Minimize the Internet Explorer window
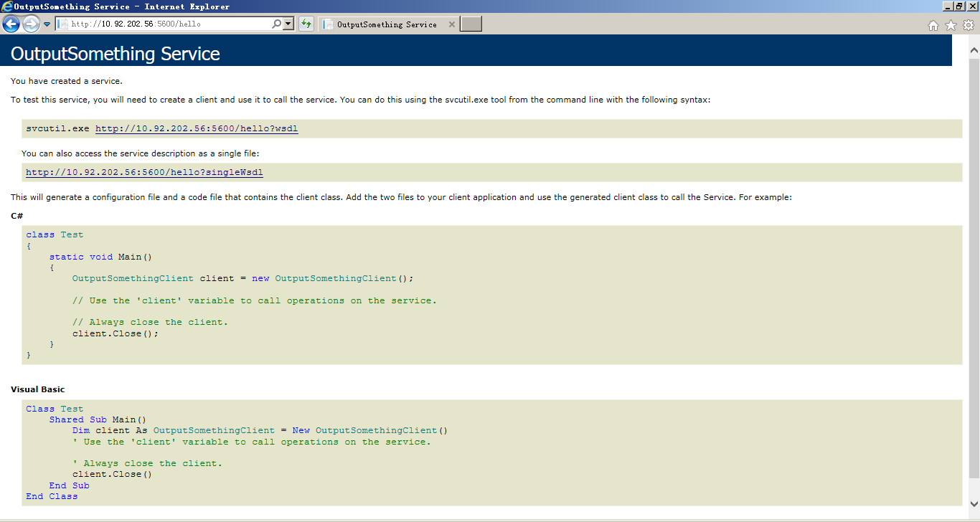Viewport: 980px width, 522px height. (947, 6)
